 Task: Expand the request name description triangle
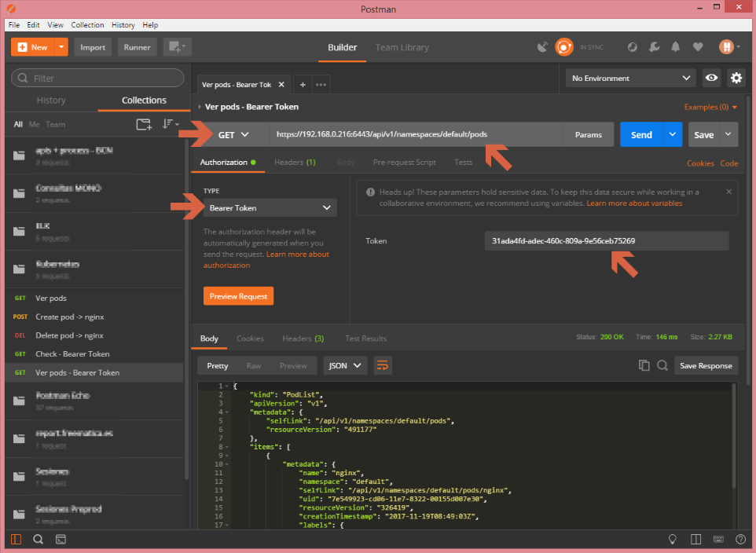[200, 107]
